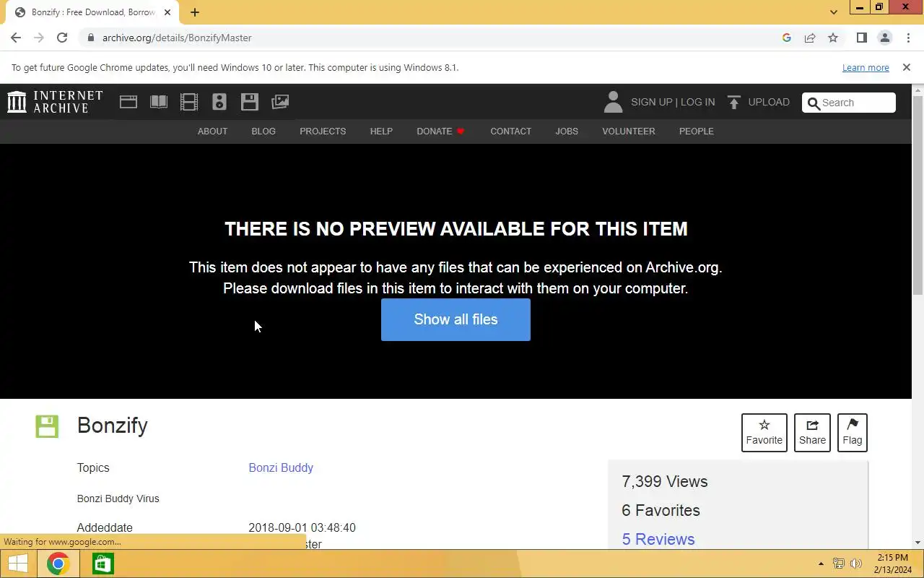Open the Store taskbar icon

click(103, 564)
